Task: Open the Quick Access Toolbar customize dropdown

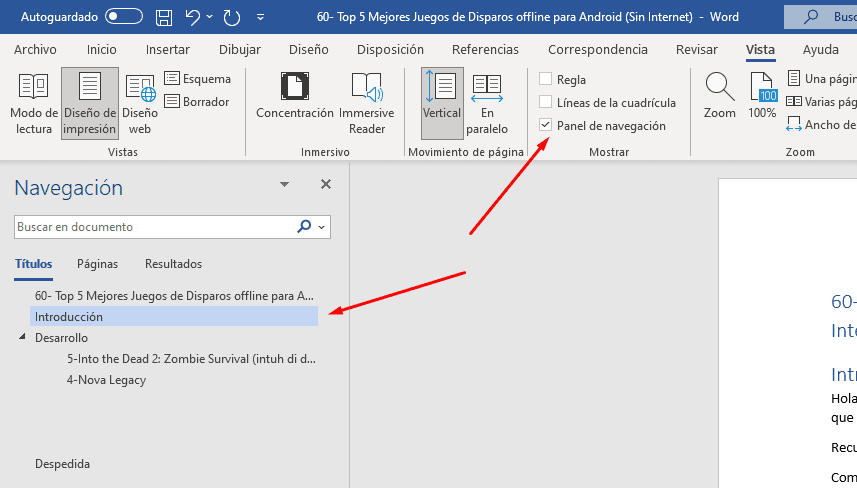Action: click(x=261, y=17)
